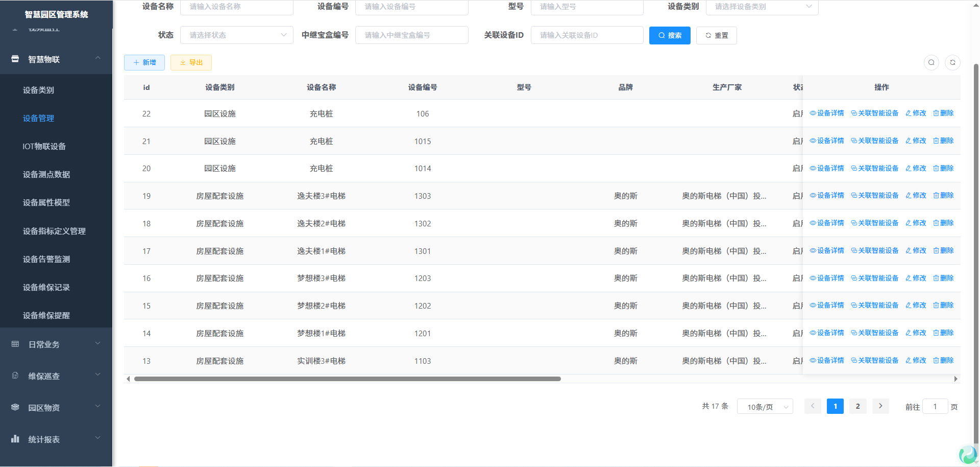Viewport: 980px width, 467px height.
Task: Edit the 逸夫楼3#电梯 device row
Action: 916,196
